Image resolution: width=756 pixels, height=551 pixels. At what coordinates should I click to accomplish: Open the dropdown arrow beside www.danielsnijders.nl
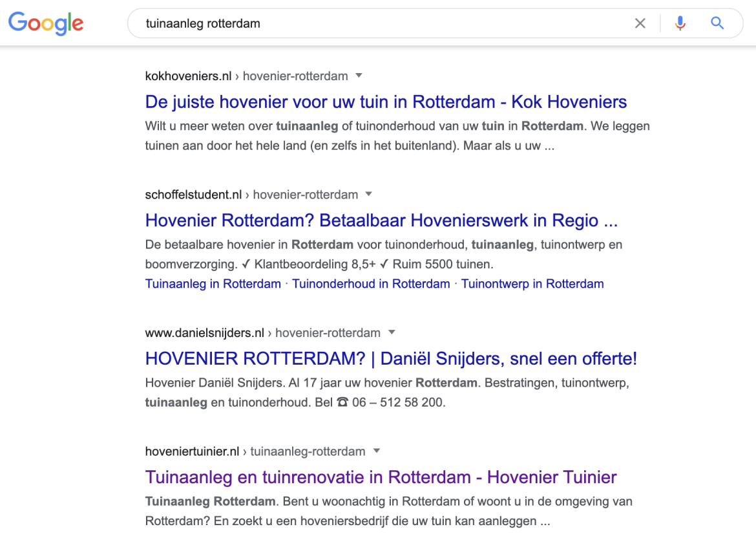392,332
